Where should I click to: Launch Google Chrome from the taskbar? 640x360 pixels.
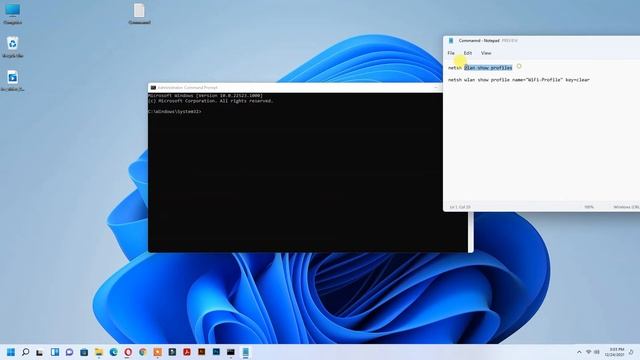[143, 352]
